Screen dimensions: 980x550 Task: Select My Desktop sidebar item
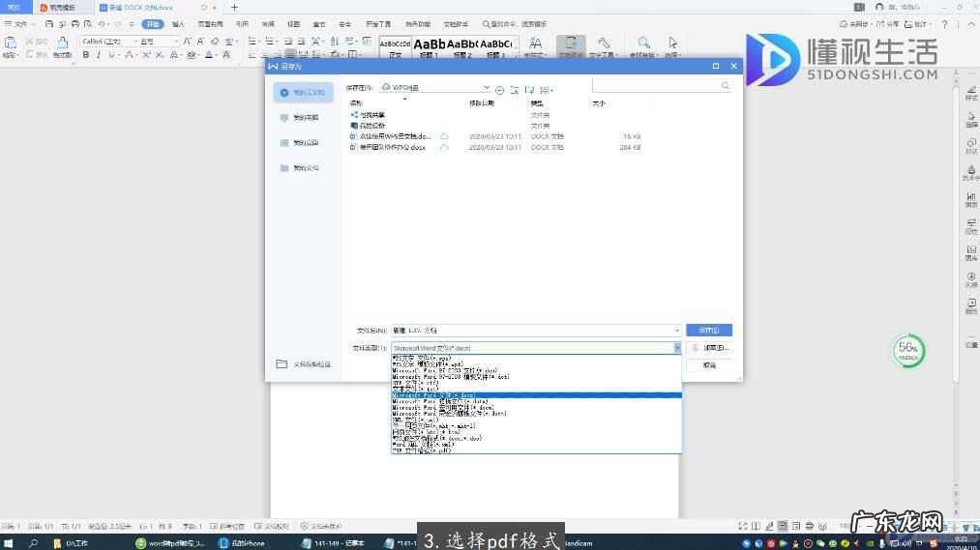(303, 143)
